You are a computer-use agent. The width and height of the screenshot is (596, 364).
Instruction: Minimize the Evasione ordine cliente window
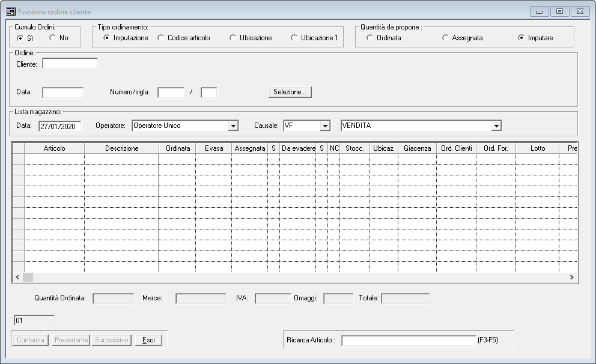pos(539,11)
